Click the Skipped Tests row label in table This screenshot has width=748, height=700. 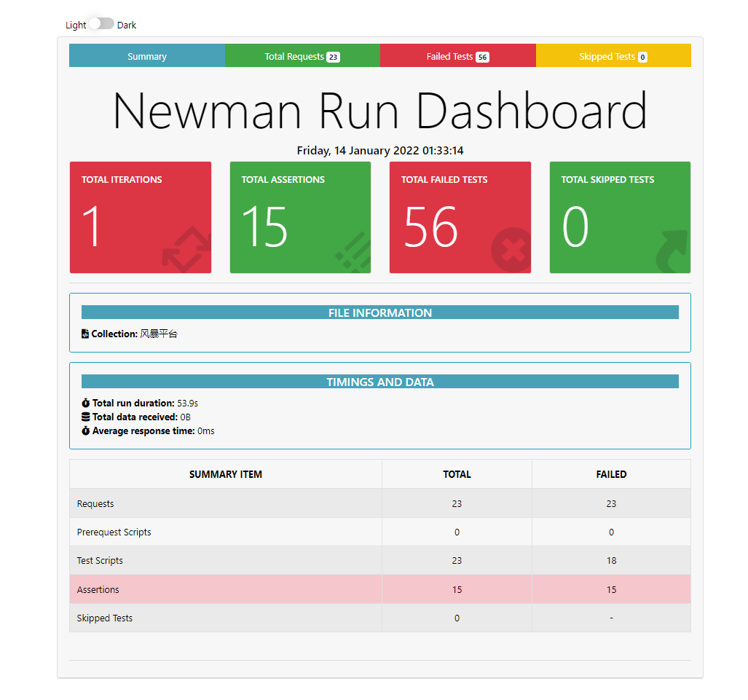coord(104,618)
